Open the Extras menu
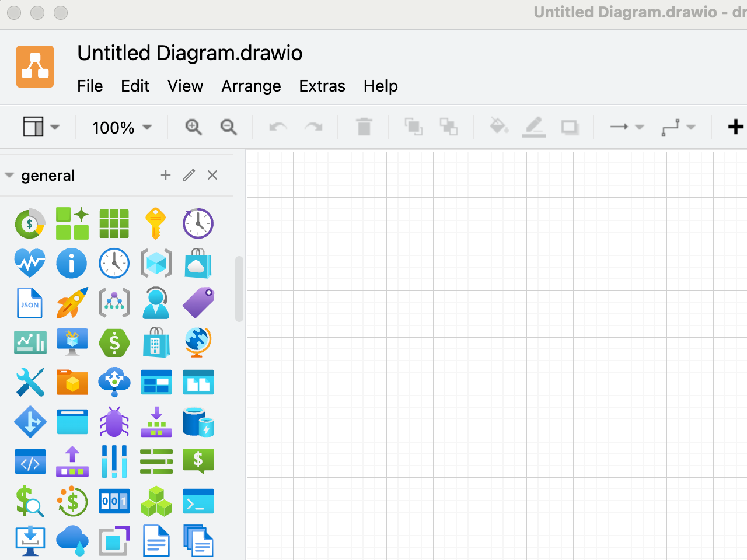The width and height of the screenshot is (747, 560). [322, 86]
